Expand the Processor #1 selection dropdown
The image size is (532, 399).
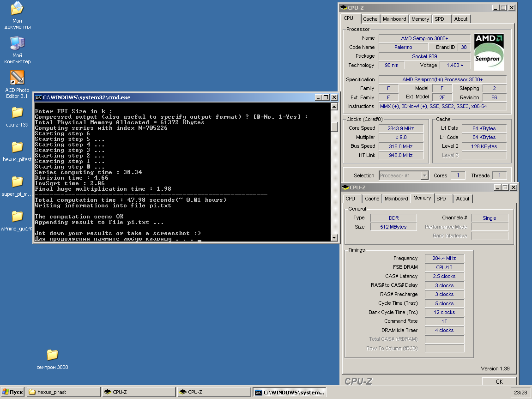(424, 175)
